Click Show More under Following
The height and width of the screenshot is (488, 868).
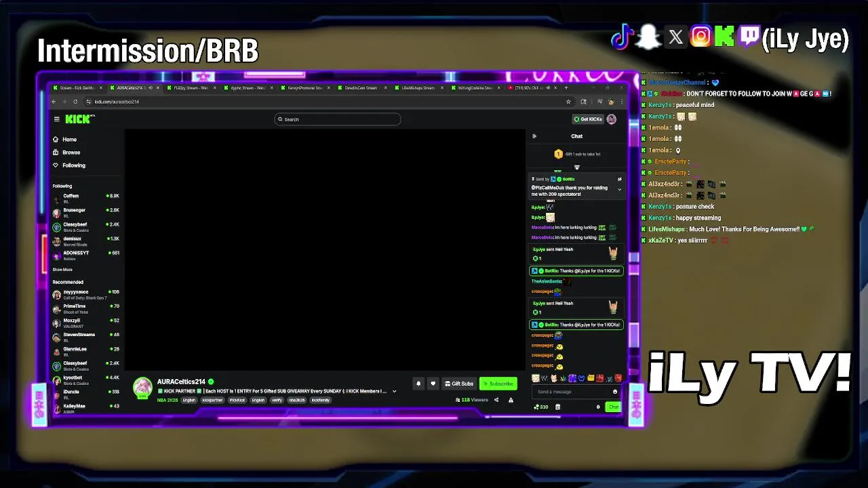coord(62,270)
